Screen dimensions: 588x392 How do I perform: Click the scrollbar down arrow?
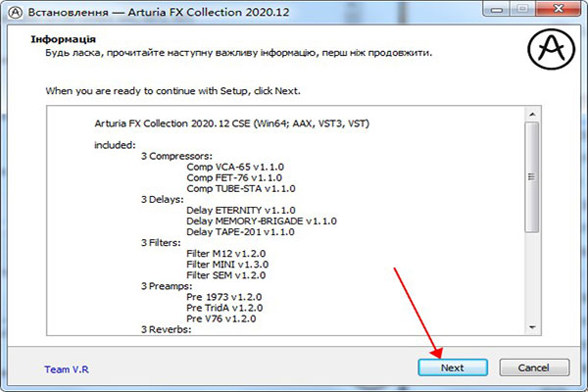coord(532,327)
